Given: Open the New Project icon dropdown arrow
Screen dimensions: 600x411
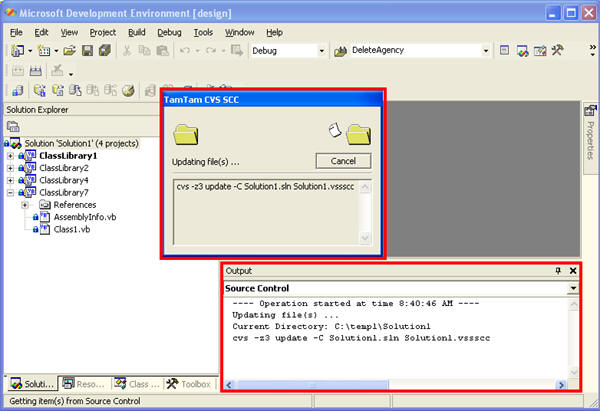Looking at the screenshot, I should [30, 51].
